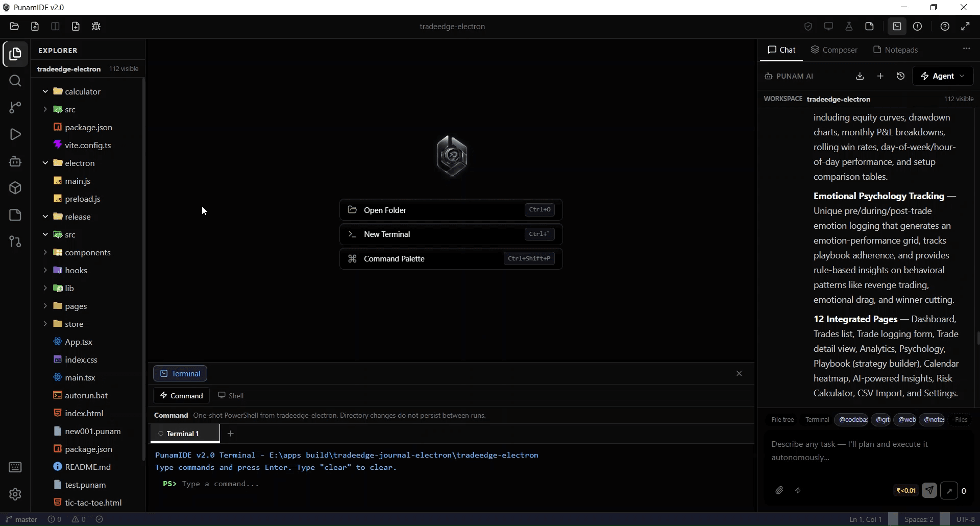Open the help question mark icon
Screen dimensions: 980x526
tap(945, 27)
